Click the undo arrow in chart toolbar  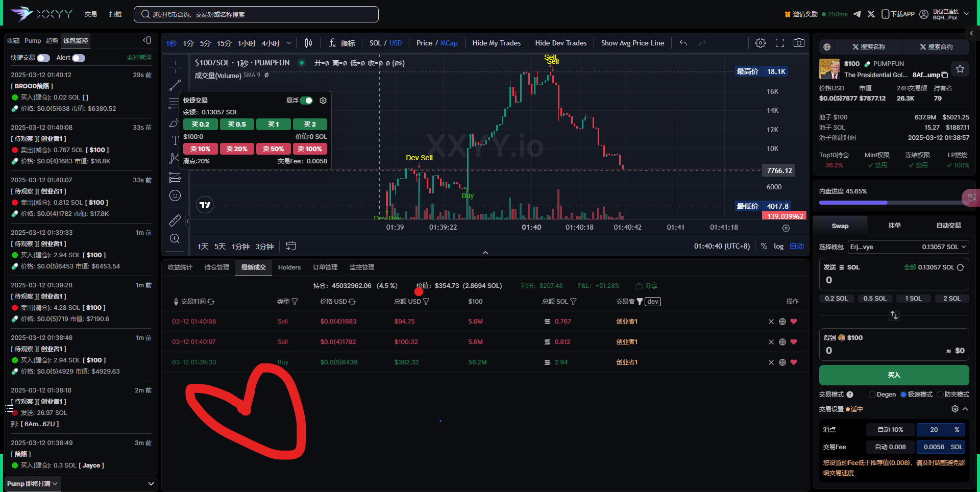click(x=683, y=43)
